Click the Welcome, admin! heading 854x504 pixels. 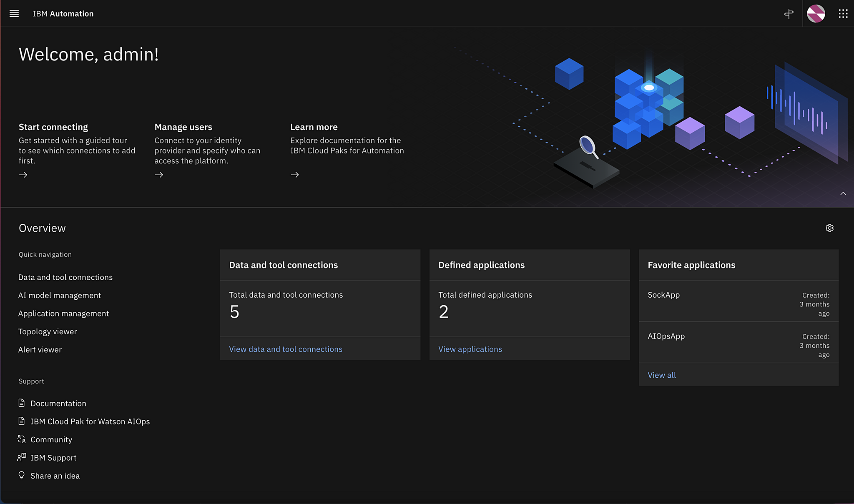pyautogui.click(x=89, y=55)
